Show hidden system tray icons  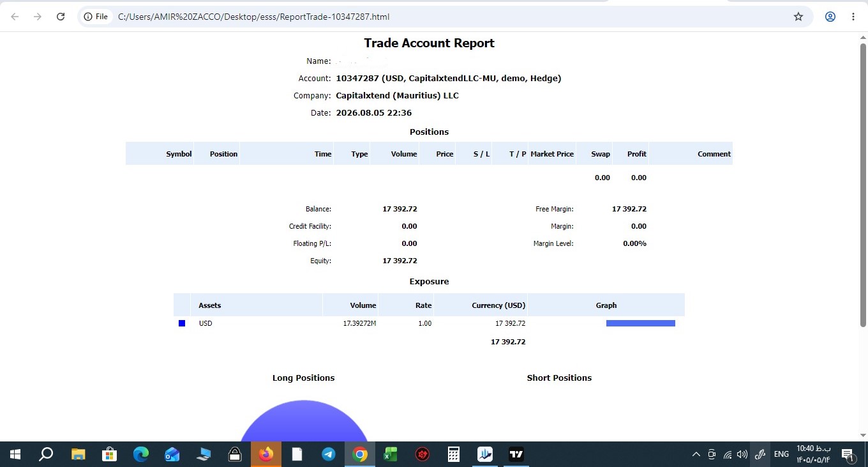696,455
